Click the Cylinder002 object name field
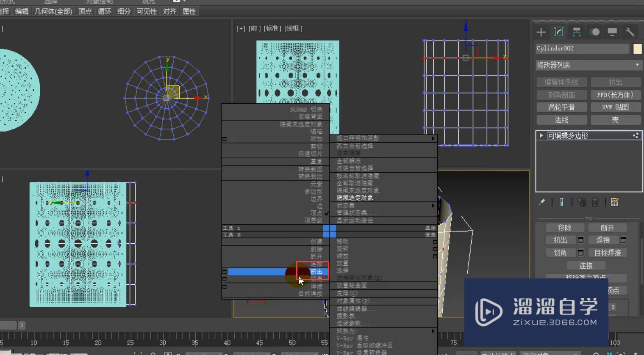The width and height of the screenshot is (644, 355). (582, 49)
